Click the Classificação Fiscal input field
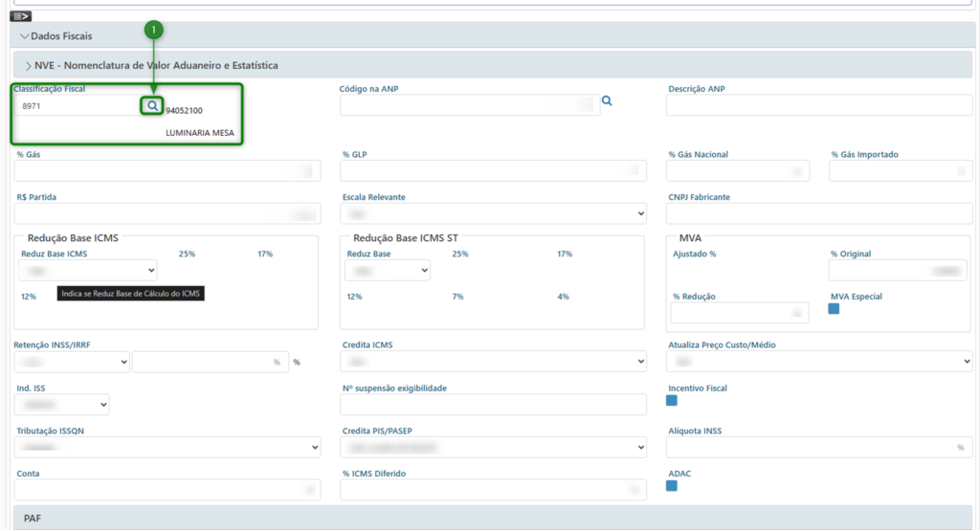This screenshot has width=980, height=530. pyautogui.click(x=77, y=106)
